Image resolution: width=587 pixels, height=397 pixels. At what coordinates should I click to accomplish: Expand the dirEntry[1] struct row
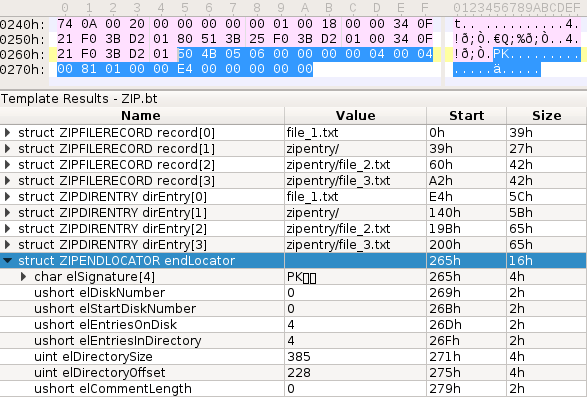[7, 213]
